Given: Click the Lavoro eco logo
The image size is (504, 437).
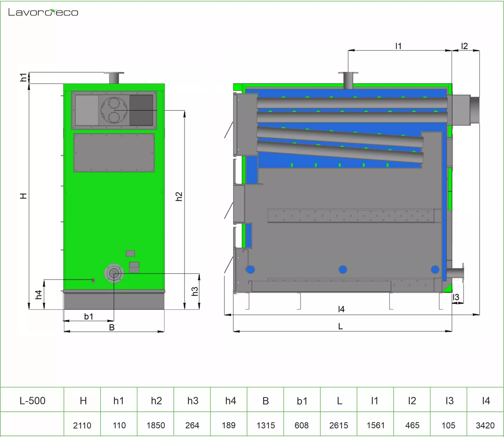Looking at the screenshot, I should [43, 12].
